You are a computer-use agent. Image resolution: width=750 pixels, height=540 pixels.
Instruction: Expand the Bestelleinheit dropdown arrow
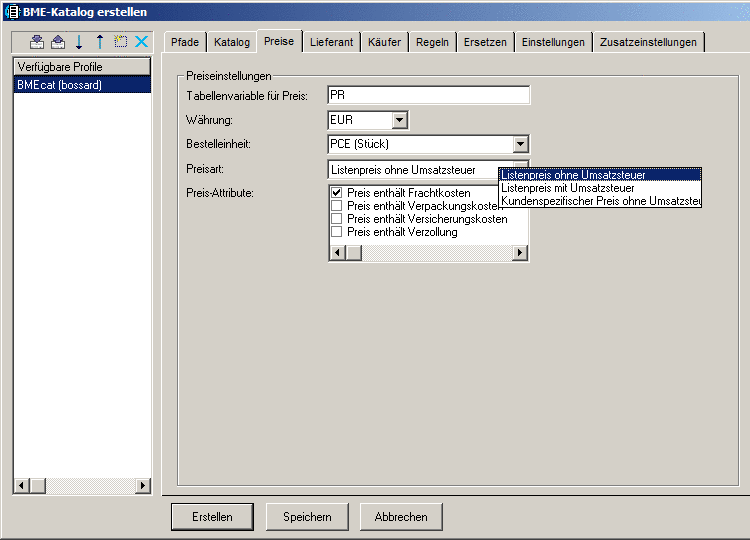coord(520,144)
